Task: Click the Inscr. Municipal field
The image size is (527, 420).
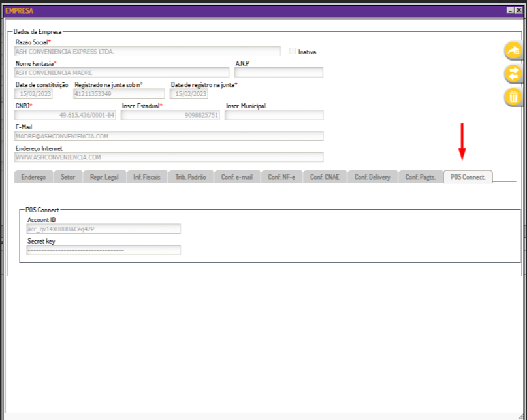Action: click(274, 115)
